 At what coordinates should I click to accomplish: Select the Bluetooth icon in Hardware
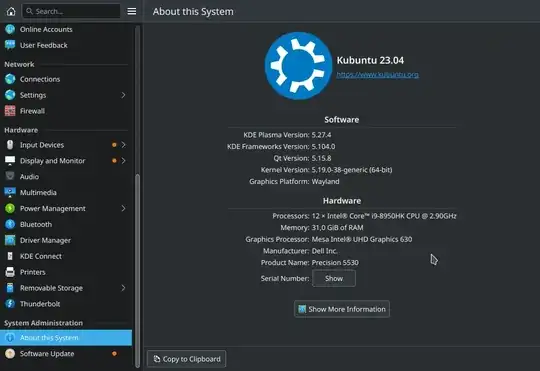[10, 224]
